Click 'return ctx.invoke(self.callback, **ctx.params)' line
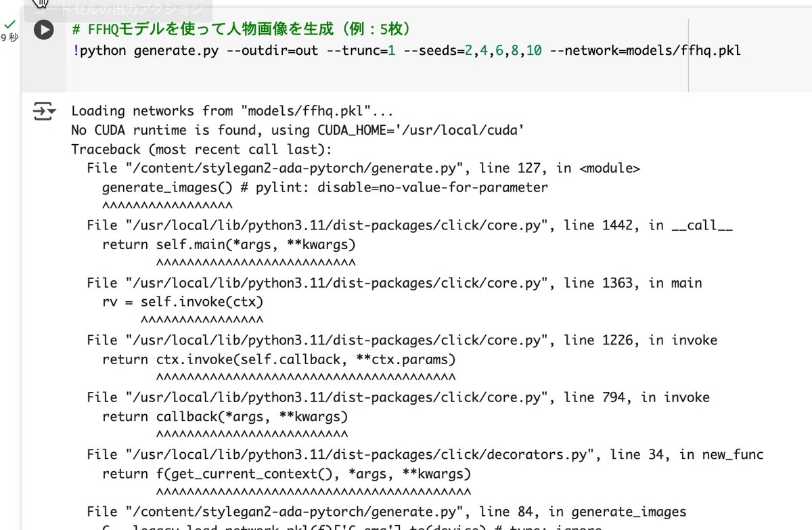The width and height of the screenshot is (812, 530). point(279,359)
